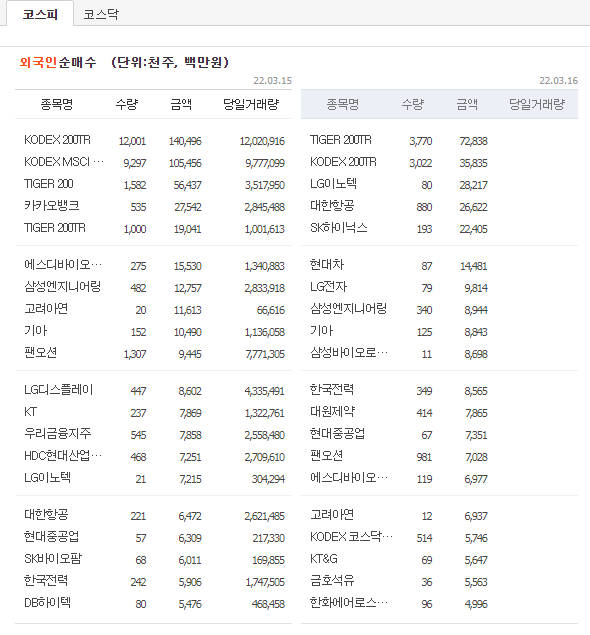Viewport: 590px width, 635px height.
Task: Click 금호석유 stock name
Action: coord(332,581)
